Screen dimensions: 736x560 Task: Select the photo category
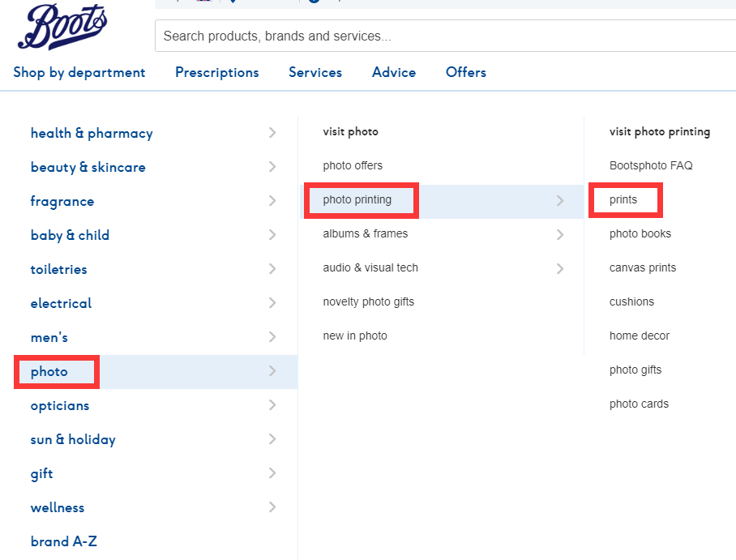49,372
